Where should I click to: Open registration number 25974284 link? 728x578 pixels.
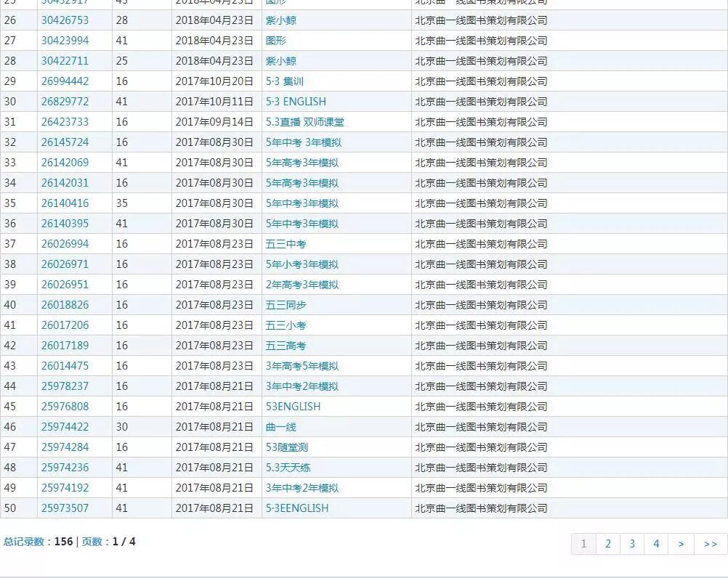[x=65, y=447]
